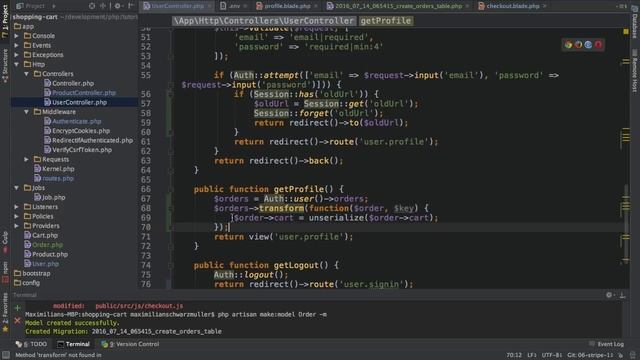The height and width of the screenshot is (360, 640).
Task: Click cursor position 70:12 in status bar
Action: coord(514,355)
